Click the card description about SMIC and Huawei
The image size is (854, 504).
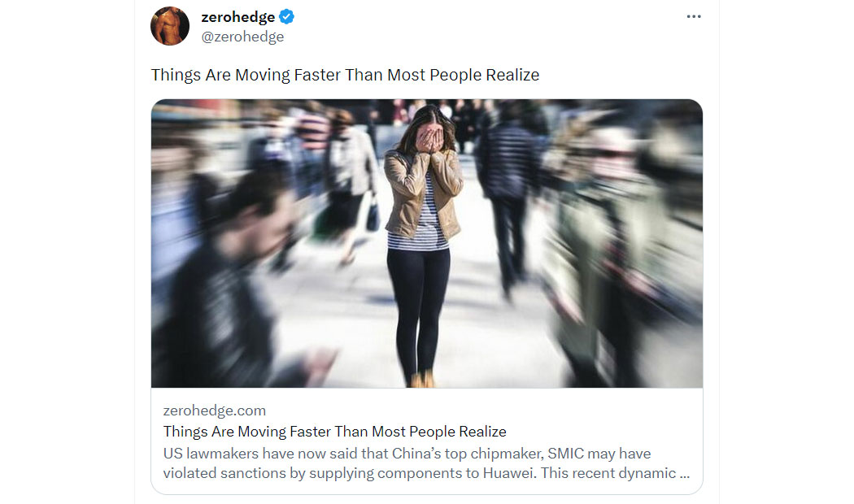pyautogui.click(x=426, y=463)
